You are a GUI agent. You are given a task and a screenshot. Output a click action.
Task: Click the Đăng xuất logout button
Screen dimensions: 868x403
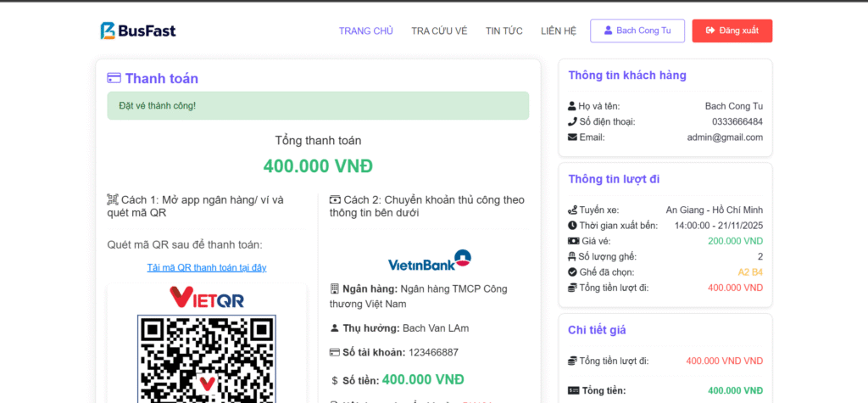click(732, 31)
